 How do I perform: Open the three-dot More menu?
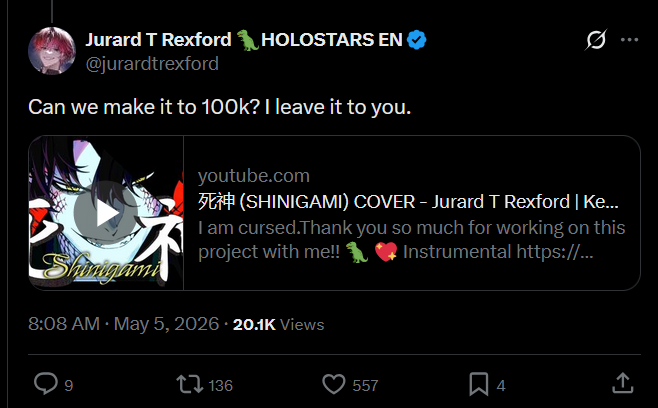click(x=629, y=40)
